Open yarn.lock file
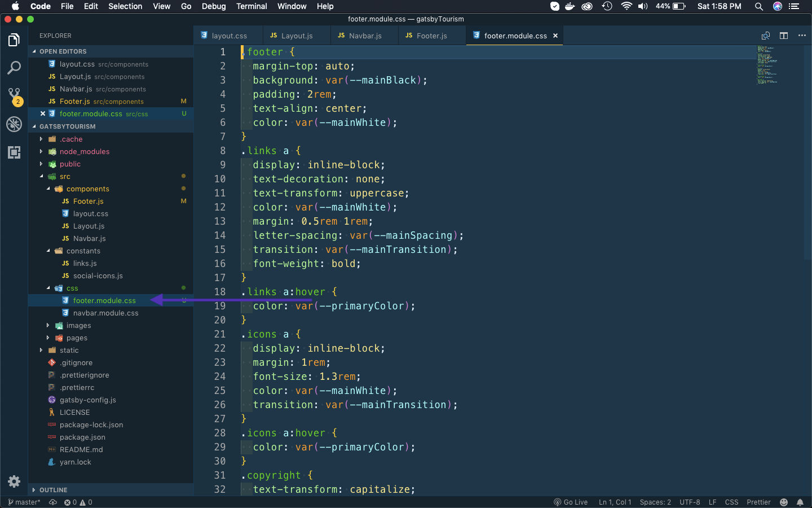812x508 pixels. pos(111,462)
